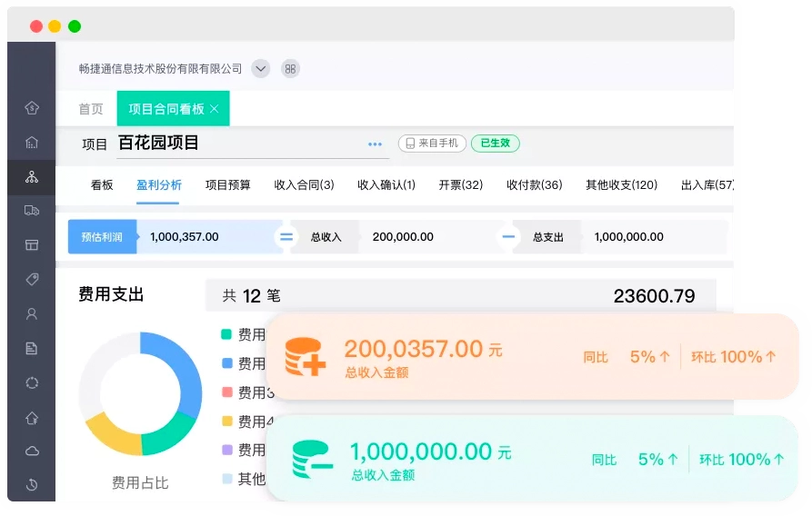This screenshot has width=812, height=516.
Task: Click the minus sign icon in formula bar
Action: coord(508,237)
